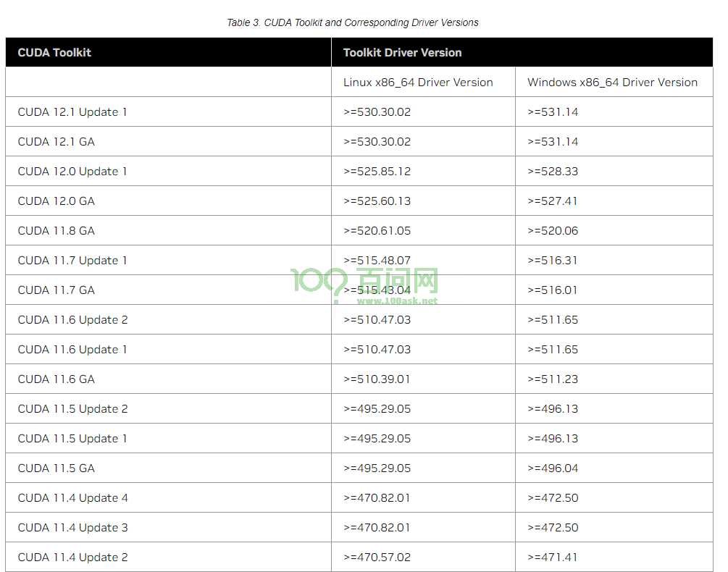Click Windows driver >=520.06 cell
This screenshot has height=572, width=728.
[x=553, y=231]
